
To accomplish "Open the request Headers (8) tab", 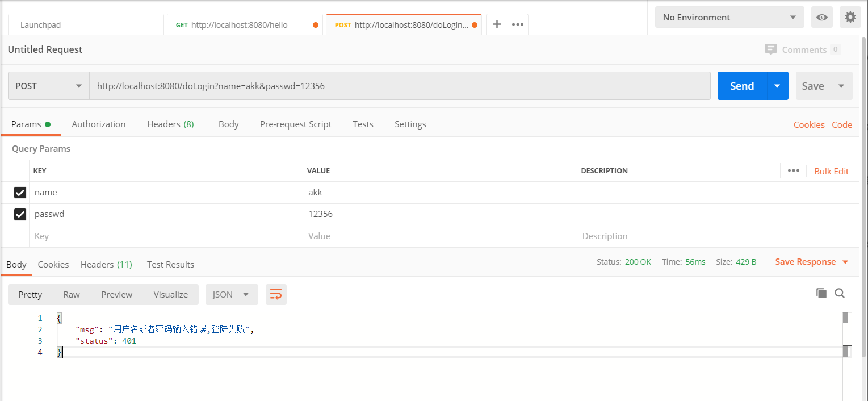I will tap(170, 124).
